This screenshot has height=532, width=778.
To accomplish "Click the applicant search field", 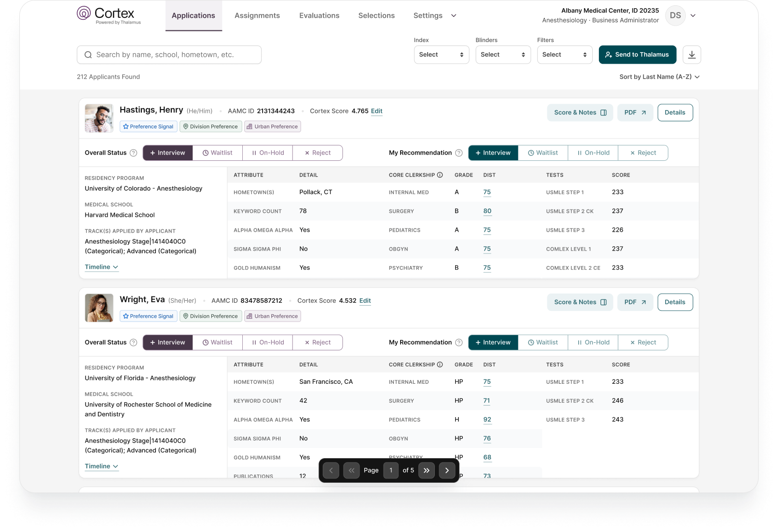I will coord(169,55).
